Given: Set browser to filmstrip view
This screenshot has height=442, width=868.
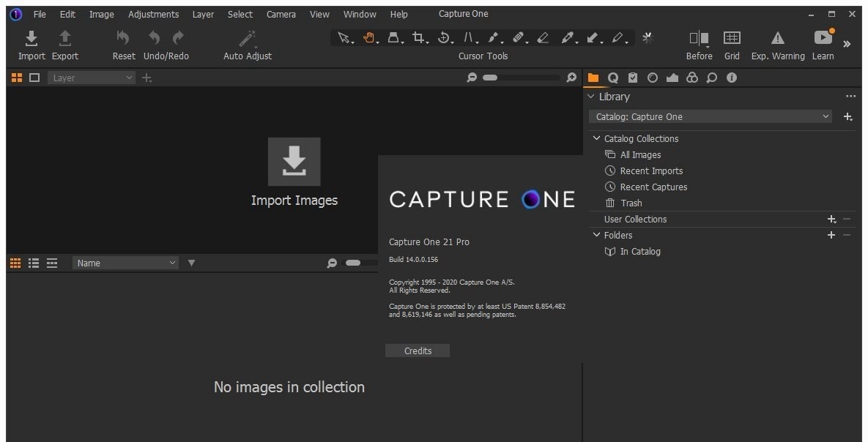Looking at the screenshot, I should pyautogui.click(x=52, y=263).
